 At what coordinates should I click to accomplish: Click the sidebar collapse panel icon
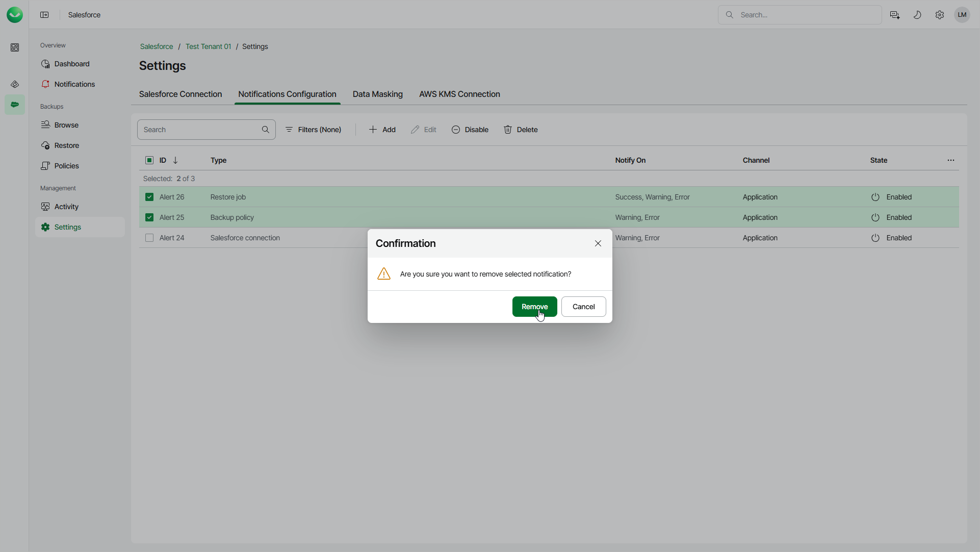(44, 15)
